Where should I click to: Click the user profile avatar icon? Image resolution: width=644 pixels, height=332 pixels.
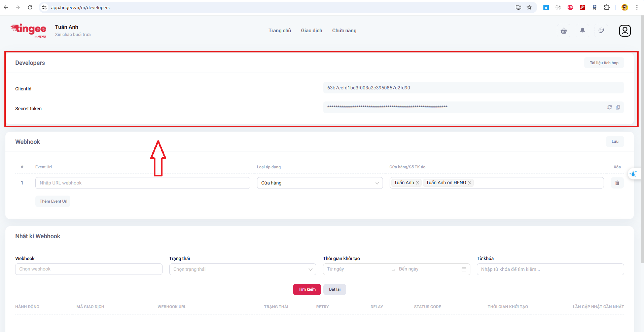[625, 31]
